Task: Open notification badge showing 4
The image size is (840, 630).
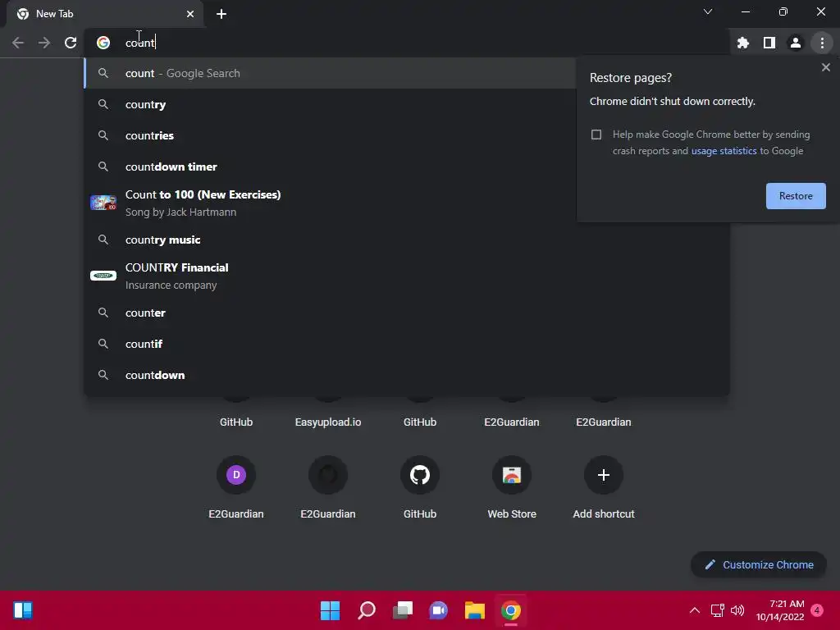Action: coord(817,609)
